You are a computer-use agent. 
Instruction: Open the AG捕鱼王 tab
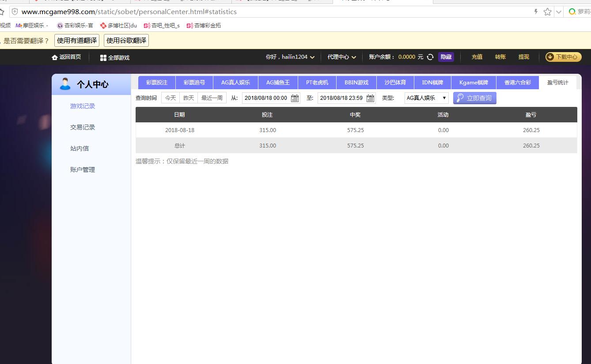click(278, 82)
